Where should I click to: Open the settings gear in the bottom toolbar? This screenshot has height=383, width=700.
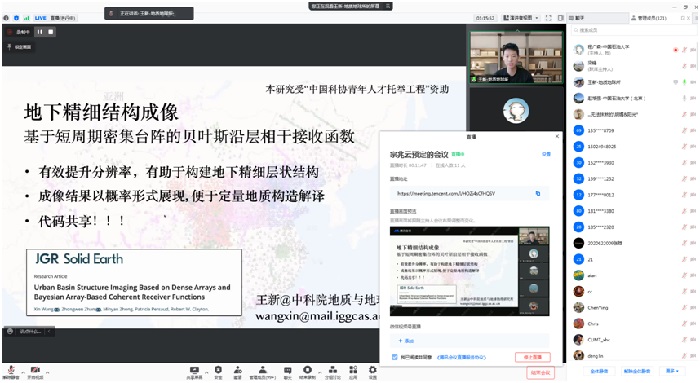372,373
